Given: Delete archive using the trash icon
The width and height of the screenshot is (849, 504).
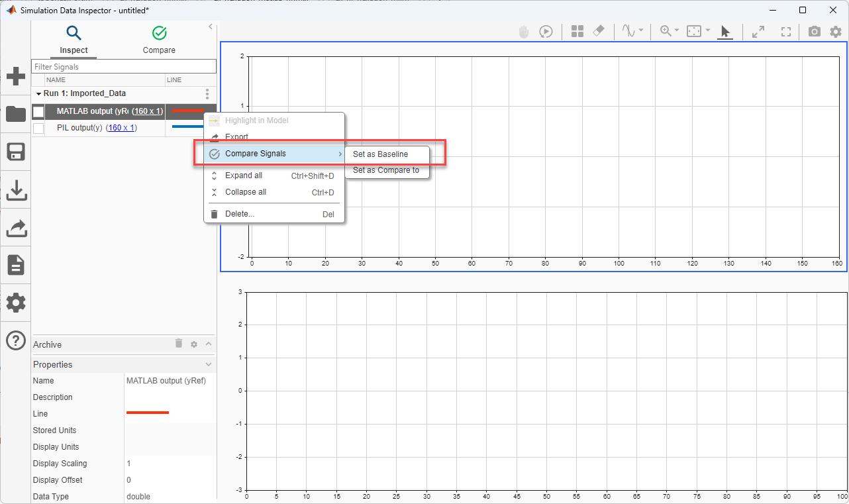Looking at the screenshot, I should tap(179, 344).
